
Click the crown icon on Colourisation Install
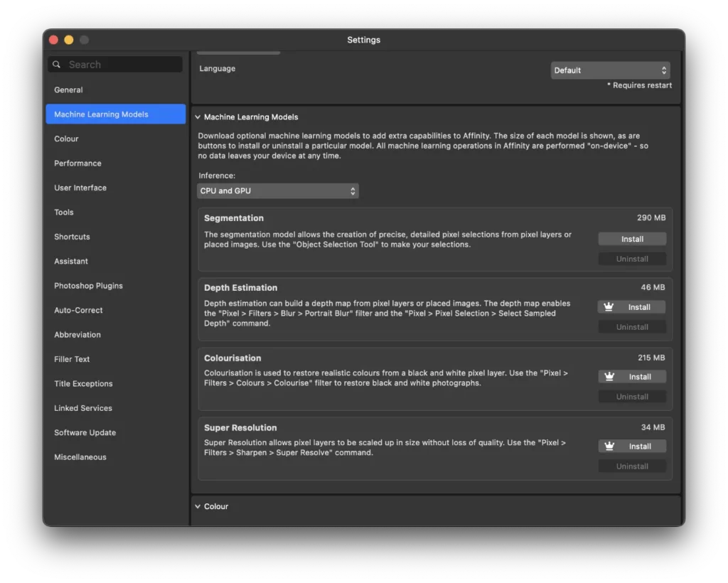609,376
